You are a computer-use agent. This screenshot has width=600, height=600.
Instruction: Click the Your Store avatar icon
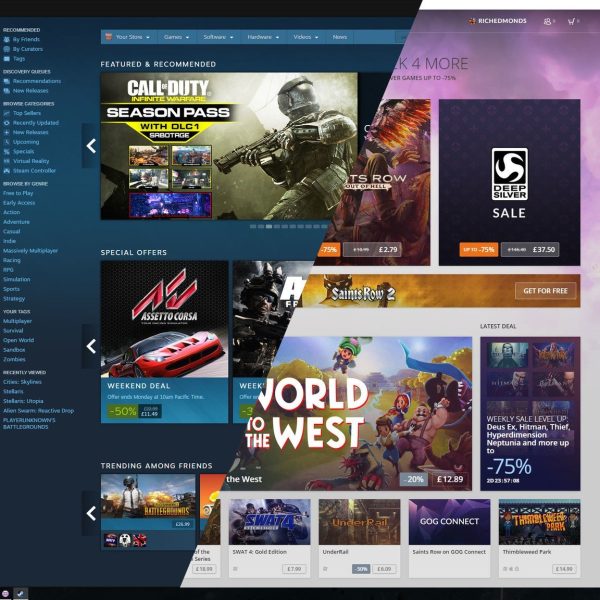point(109,37)
